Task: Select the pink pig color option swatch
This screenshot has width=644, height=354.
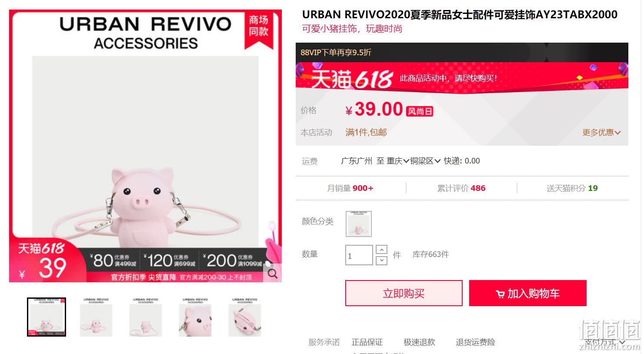Action: [359, 224]
